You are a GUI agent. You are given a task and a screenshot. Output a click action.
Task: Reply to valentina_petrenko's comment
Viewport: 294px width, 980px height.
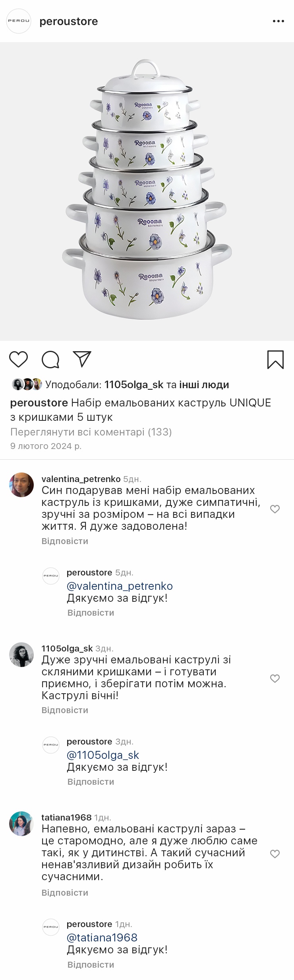pyautogui.click(x=65, y=541)
